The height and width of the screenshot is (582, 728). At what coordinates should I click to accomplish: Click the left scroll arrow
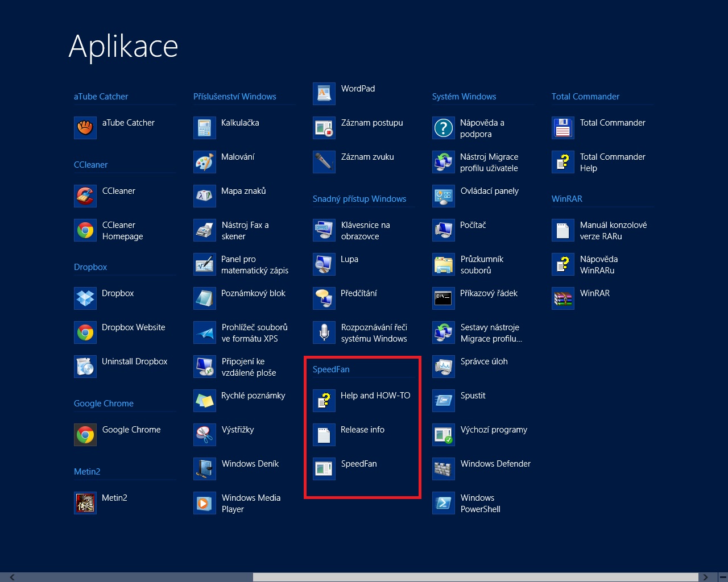pyautogui.click(x=12, y=577)
